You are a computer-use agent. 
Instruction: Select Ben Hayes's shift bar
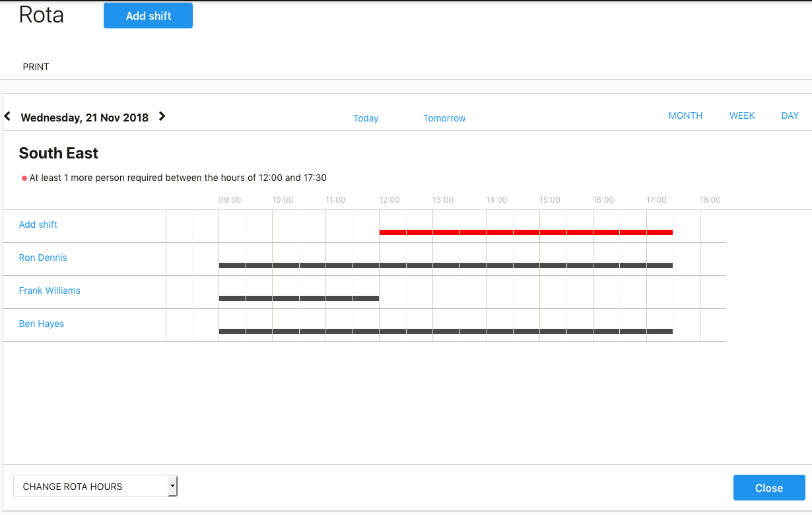(x=446, y=331)
